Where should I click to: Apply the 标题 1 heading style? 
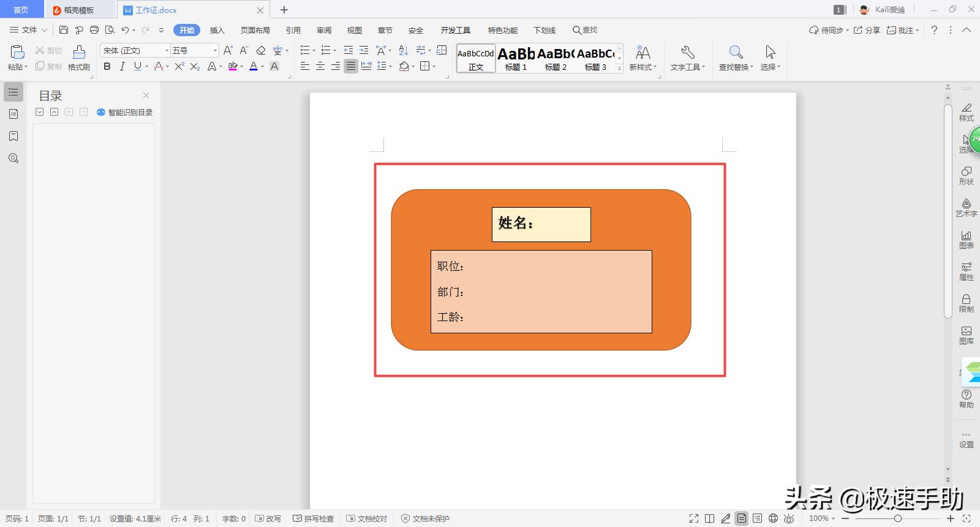click(516, 59)
